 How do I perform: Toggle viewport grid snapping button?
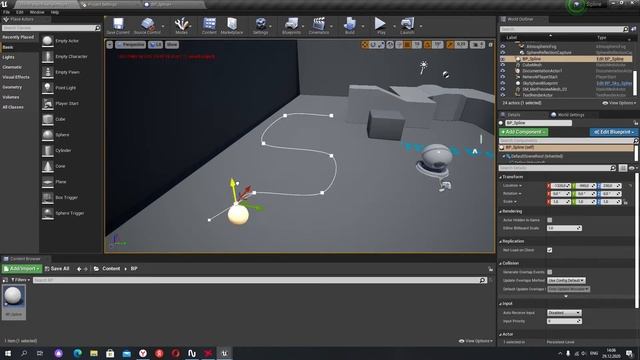pyautogui.click(x=407, y=44)
